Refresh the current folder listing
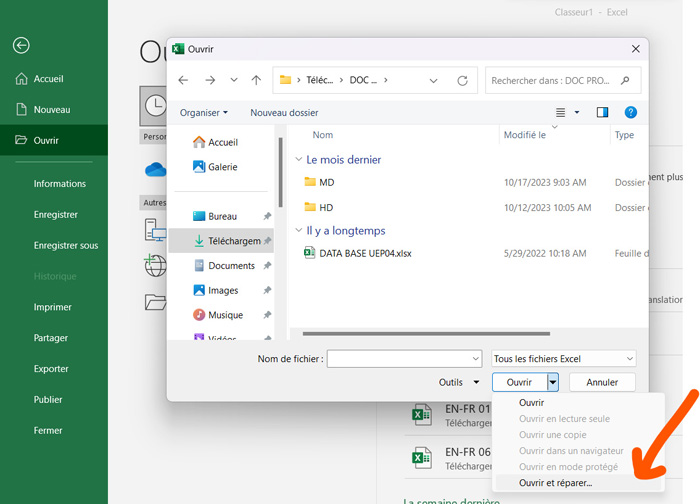This screenshot has height=504, width=700. coord(462,81)
